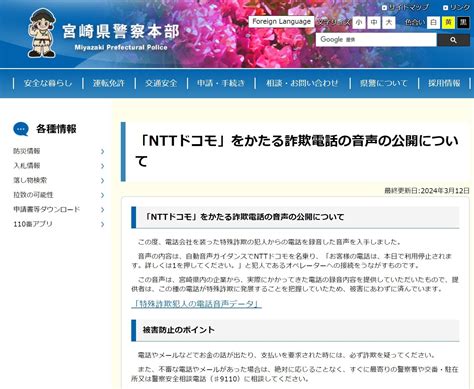Click the main page title about NTTドコモ
This screenshot has width=474, height=389.
point(297,151)
